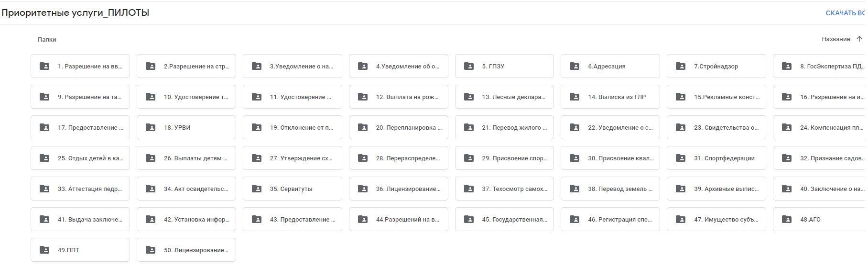Click folder icon of 48.АГО
The height and width of the screenshot is (268, 868).
[x=787, y=220]
